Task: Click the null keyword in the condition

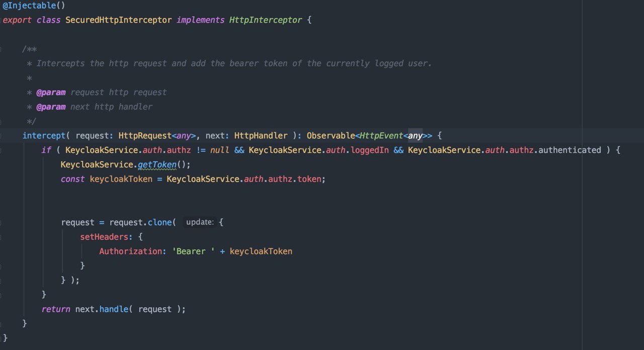Action: tap(220, 150)
